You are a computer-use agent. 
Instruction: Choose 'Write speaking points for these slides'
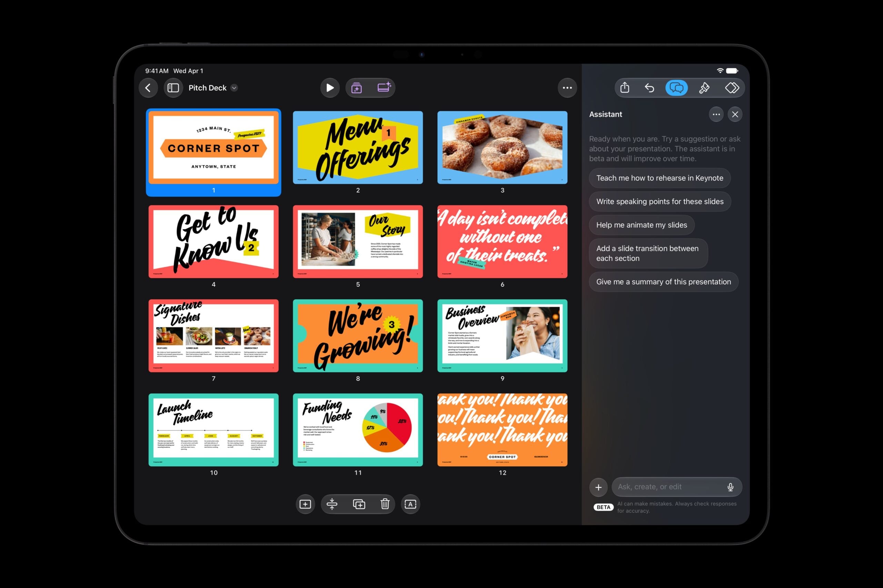coord(660,201)
